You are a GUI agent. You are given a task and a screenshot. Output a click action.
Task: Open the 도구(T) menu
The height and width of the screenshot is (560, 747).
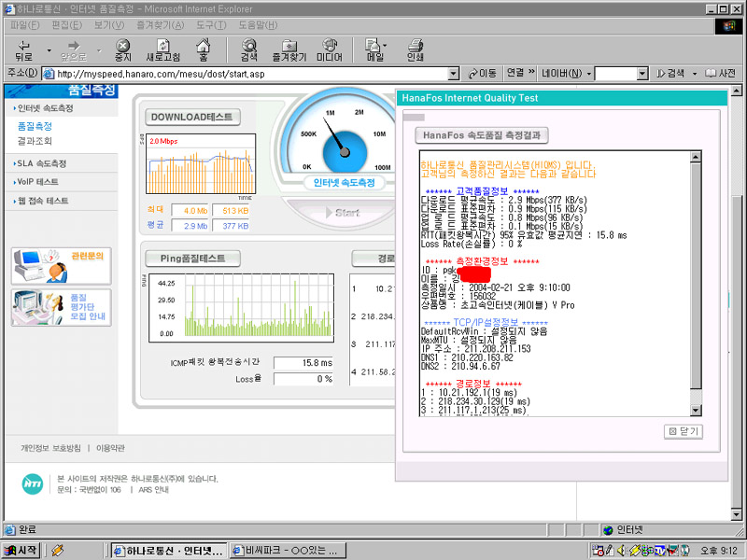212,25
